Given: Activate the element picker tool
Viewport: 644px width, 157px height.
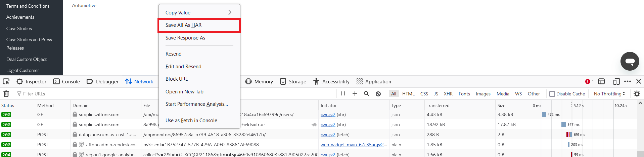Looking at the screenshot, I should point(6,81).
